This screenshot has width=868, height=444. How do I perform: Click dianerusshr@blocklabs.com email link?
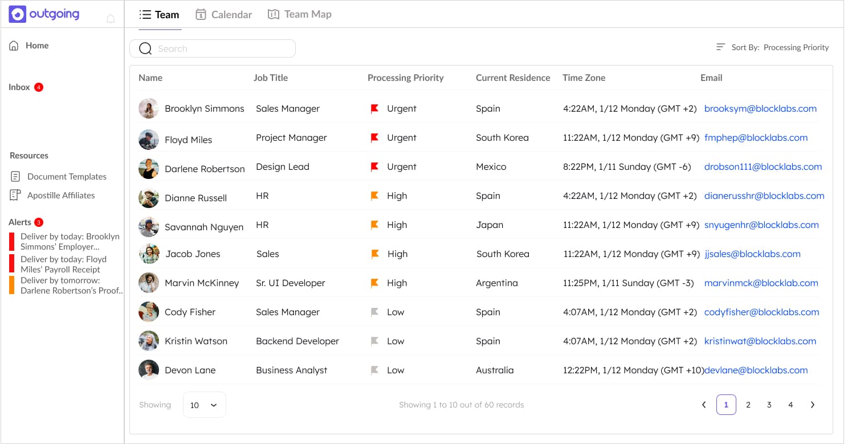pos(764,196)
